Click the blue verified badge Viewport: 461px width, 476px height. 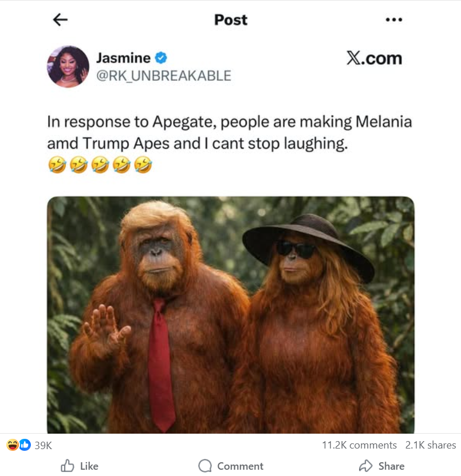(x=161, y=58)
